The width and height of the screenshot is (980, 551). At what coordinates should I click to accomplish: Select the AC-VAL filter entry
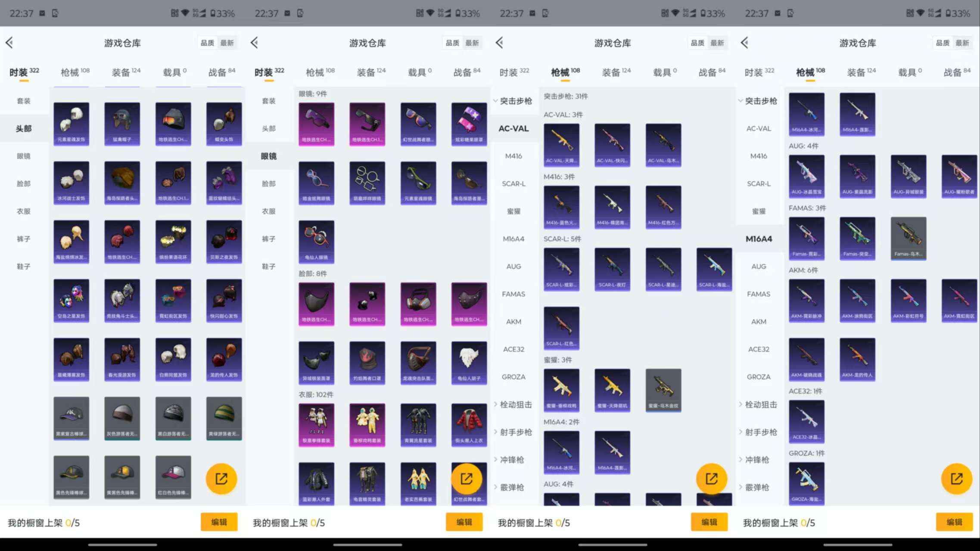point(513,128)
